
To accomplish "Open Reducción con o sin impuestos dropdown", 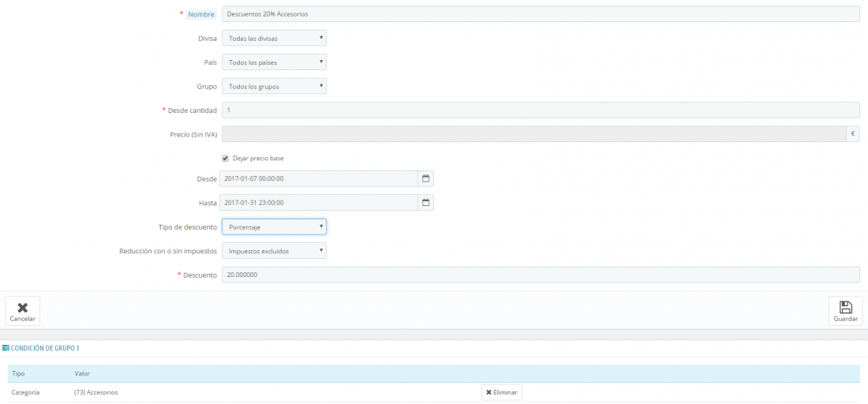I will [x=274, y=251].
